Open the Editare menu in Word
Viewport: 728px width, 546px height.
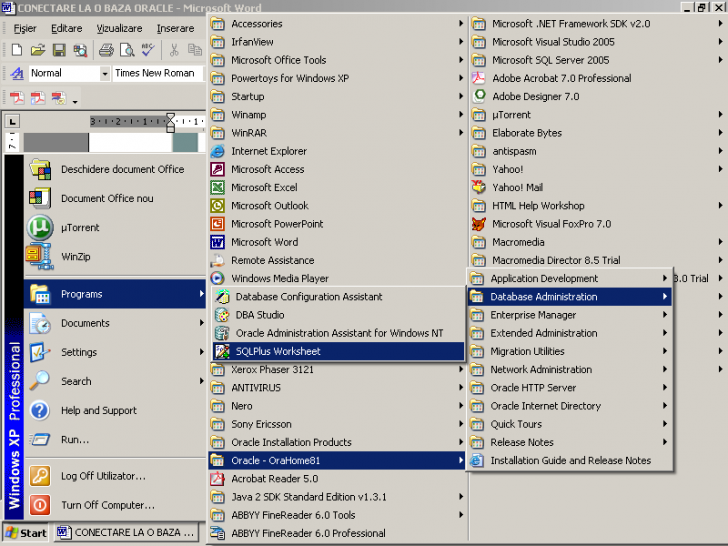tap(66, 28)
